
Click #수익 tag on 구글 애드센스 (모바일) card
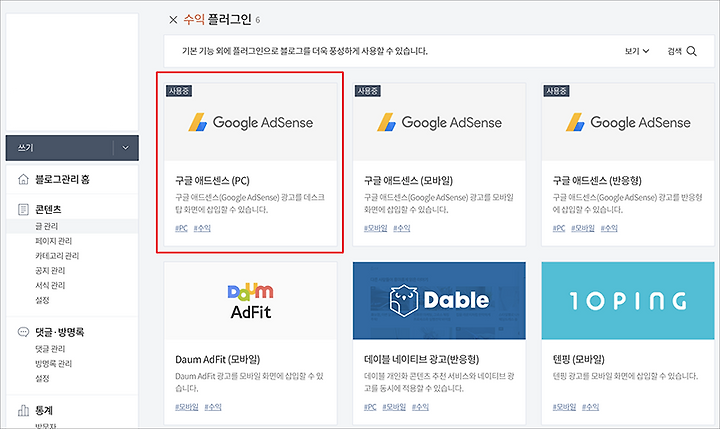click(402, 228)
